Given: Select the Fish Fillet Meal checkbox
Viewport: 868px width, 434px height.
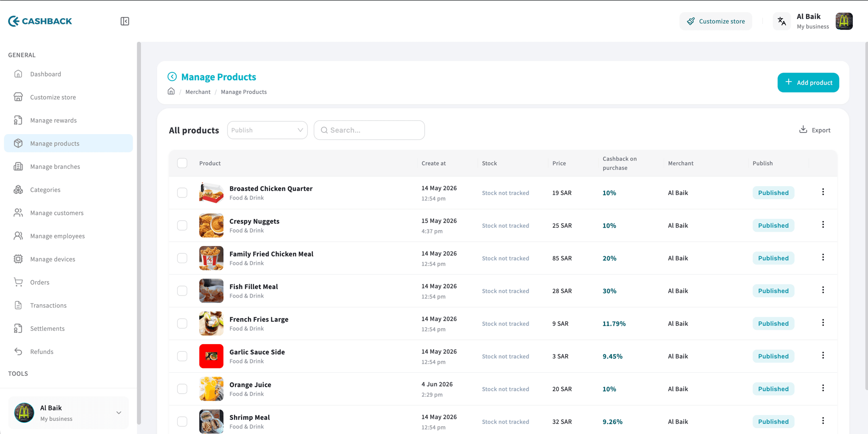Looking at the screenshot, I should coord(182,291).
